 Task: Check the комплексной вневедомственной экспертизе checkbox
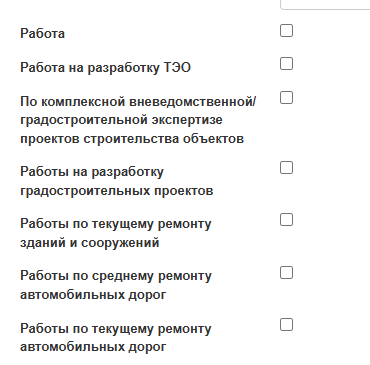tap(286, 98)
